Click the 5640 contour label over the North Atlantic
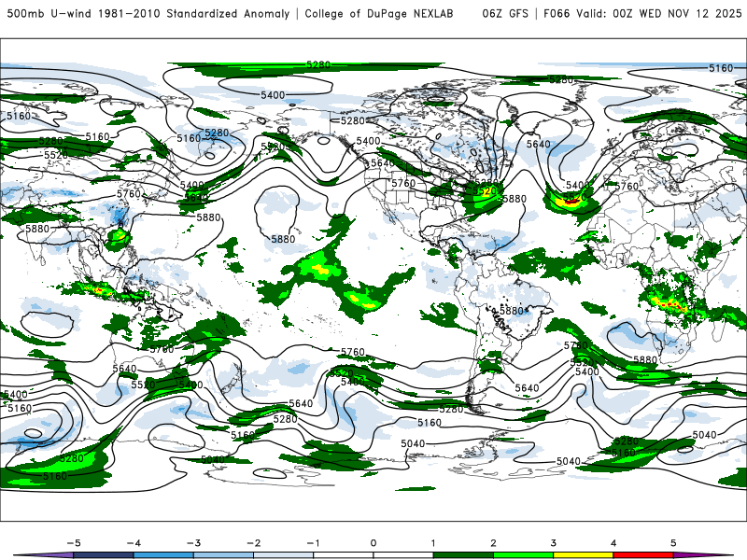This screenshot has height=560, width=747. click(539, 144)
